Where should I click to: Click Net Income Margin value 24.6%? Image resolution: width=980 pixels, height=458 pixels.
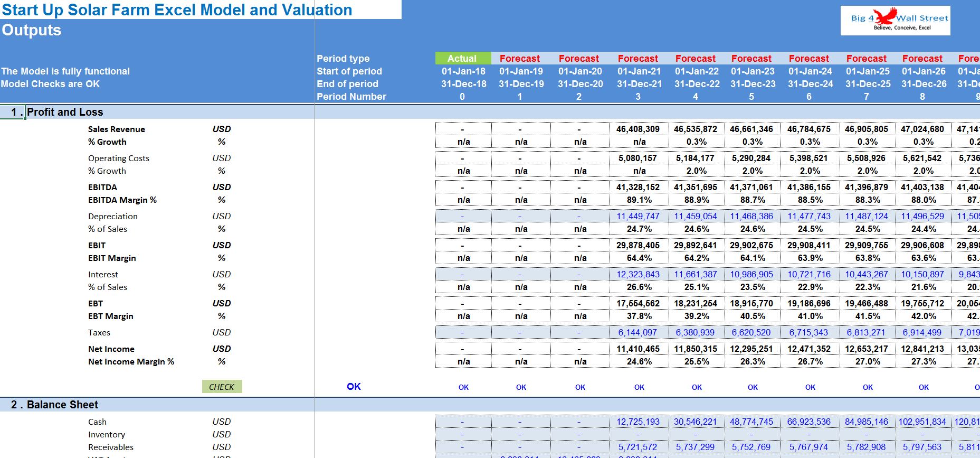tap(639, 361)
